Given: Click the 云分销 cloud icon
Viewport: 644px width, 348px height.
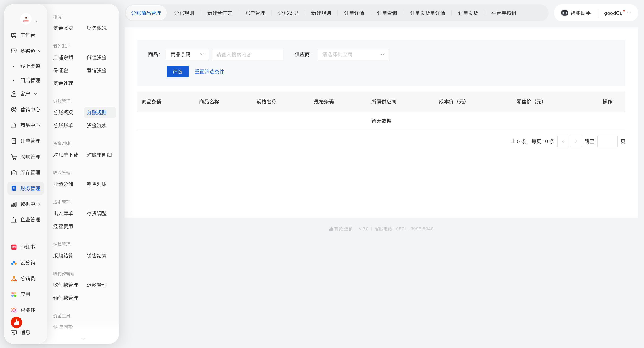Looking at the screenshot, I should pos(14,263).
